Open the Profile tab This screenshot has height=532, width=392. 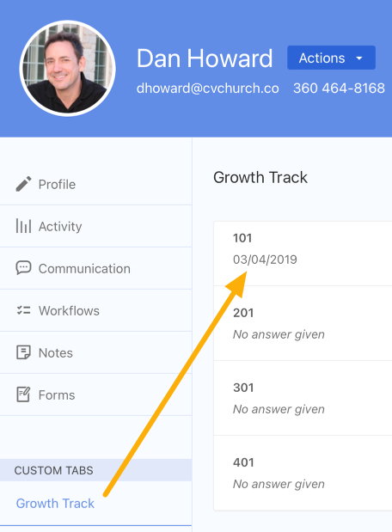click(95, 184)
